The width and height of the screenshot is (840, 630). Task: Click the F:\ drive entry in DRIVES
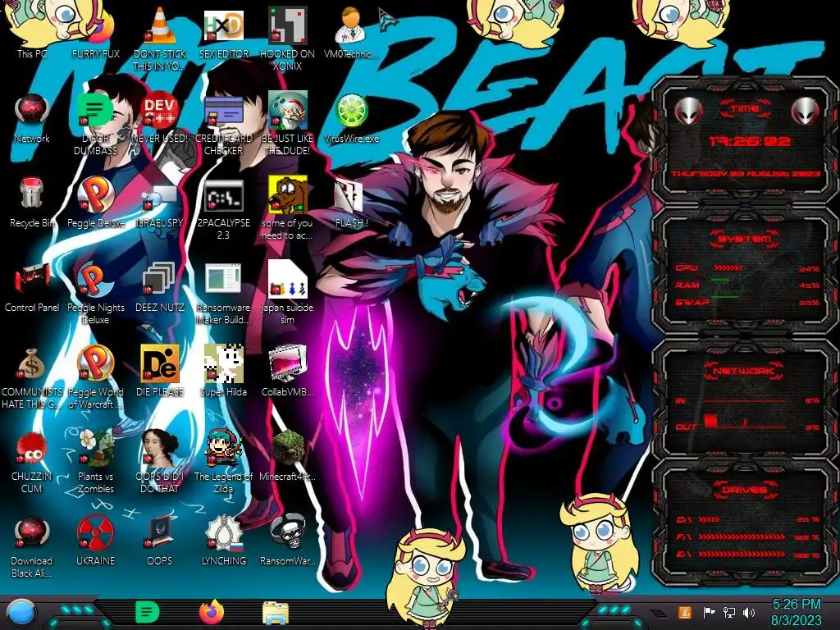click(748, 536)
